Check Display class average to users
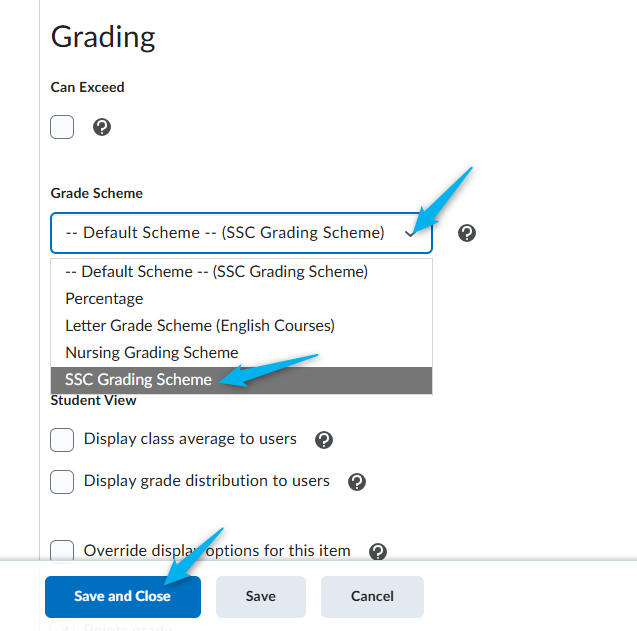The width and height of the screenshot is (637, 631). (x=62, y=440)
